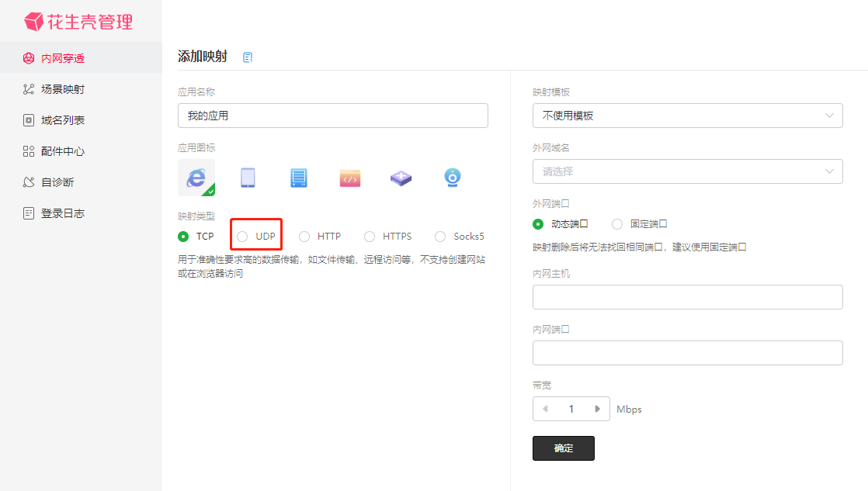Click the 配件中心 grid icon
868x491 pixels.
click(28, 151)
